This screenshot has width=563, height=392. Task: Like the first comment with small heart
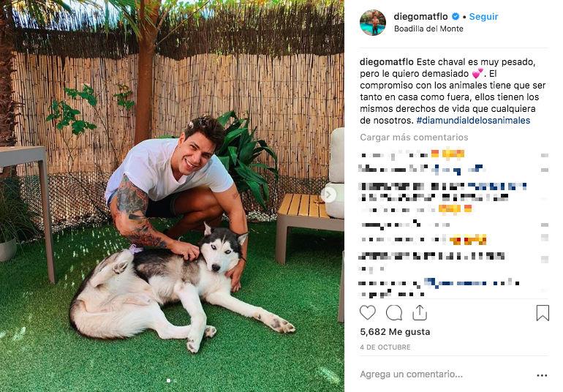coord(545,155)
